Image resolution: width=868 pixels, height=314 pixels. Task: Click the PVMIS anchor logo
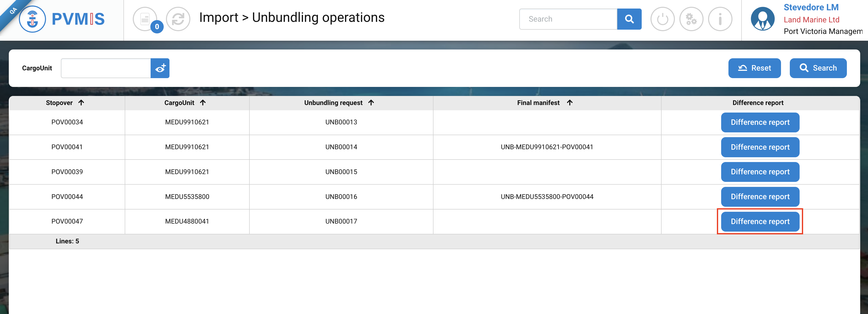tap(32, 19)
